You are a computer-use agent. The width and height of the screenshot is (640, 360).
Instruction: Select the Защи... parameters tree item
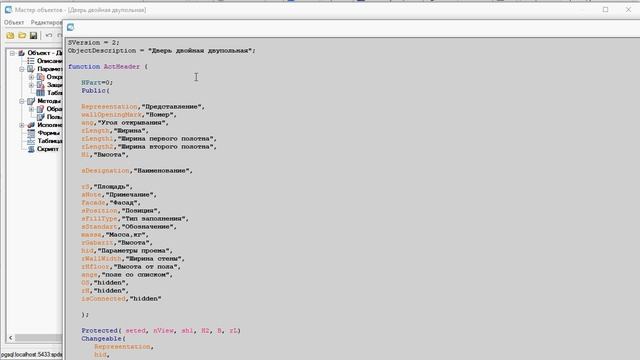tap(54, 85)
